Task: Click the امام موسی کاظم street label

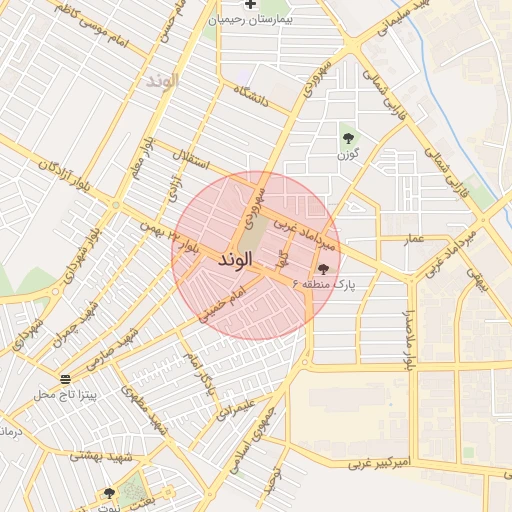Action: coord(91,25)
